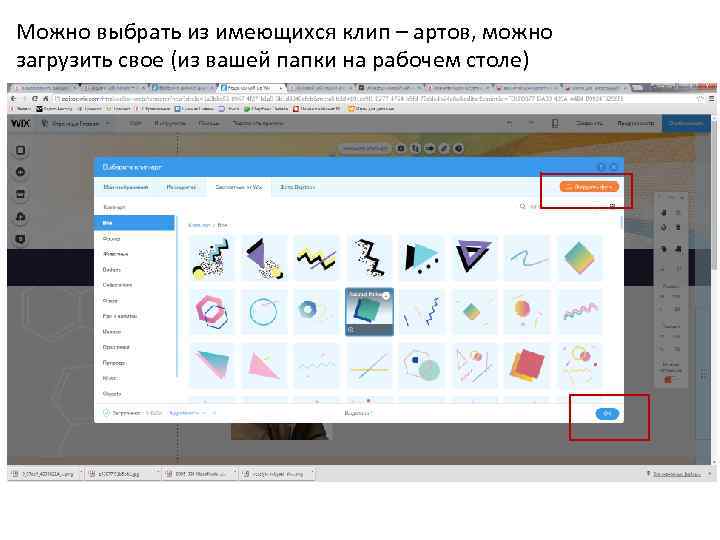Open the browser hamburger menu
The width and height of the screenshot is (720, 540).
pos(712,98)
